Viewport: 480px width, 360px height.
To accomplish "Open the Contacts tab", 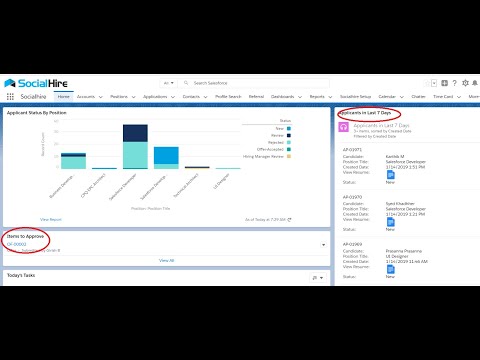I will click(x=191, y=97).
